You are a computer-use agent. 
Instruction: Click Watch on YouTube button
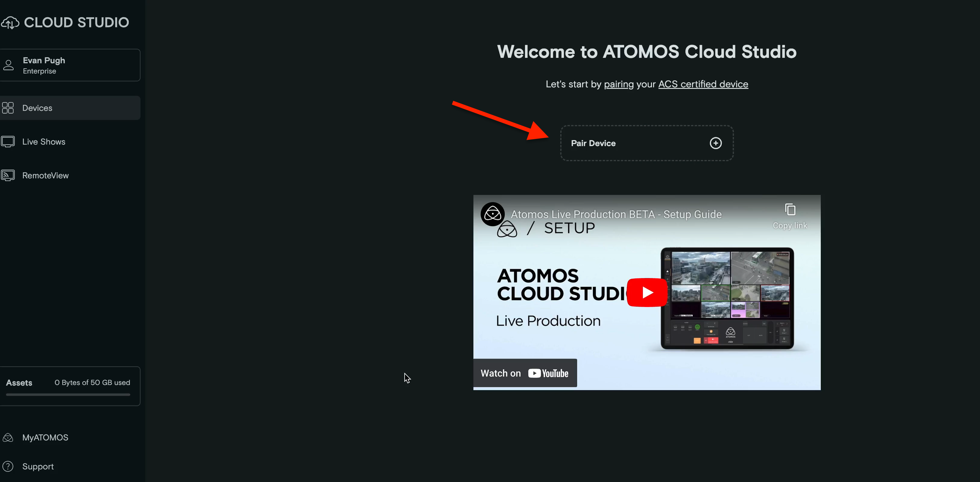(525, 373)
